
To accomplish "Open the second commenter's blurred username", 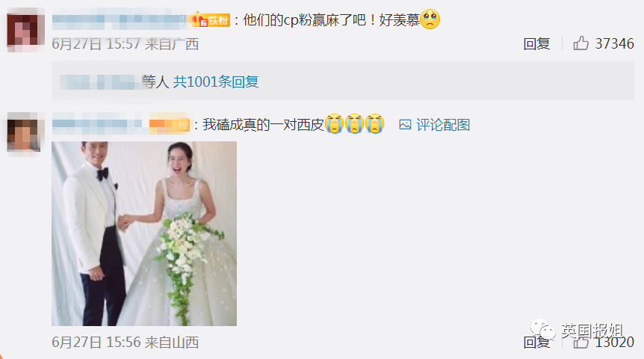I will [100, 125].
